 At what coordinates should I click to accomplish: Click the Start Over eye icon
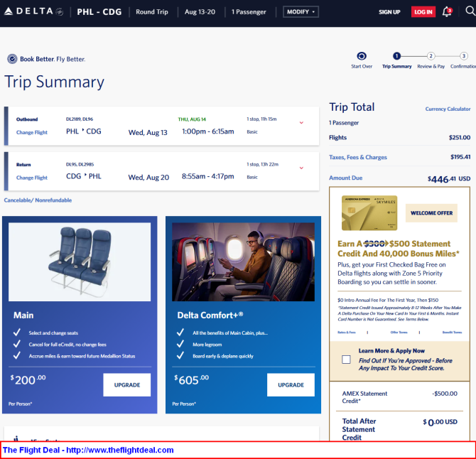click(361, 56)
